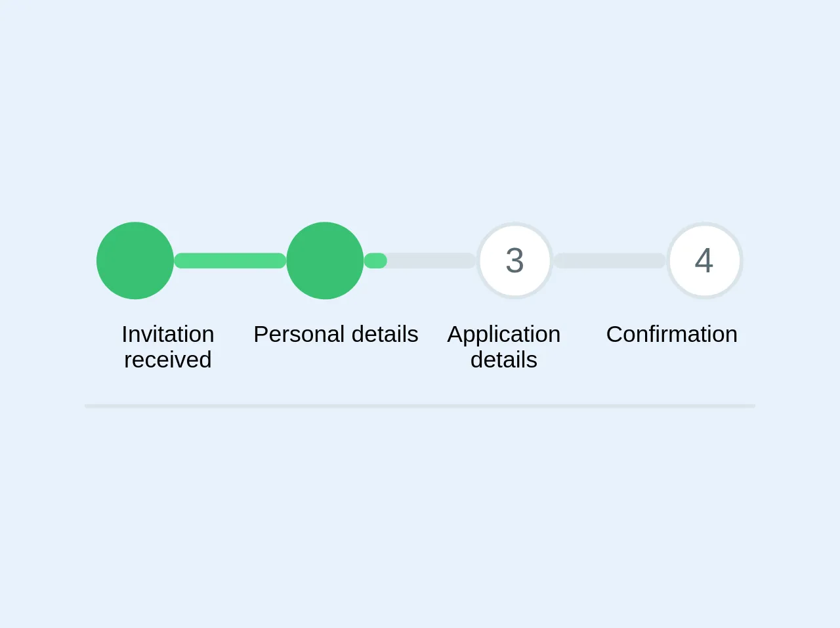Screen dimensions: 840x628
Task: Click the word "Application" in the third label
Action: (x=503, y=334)
